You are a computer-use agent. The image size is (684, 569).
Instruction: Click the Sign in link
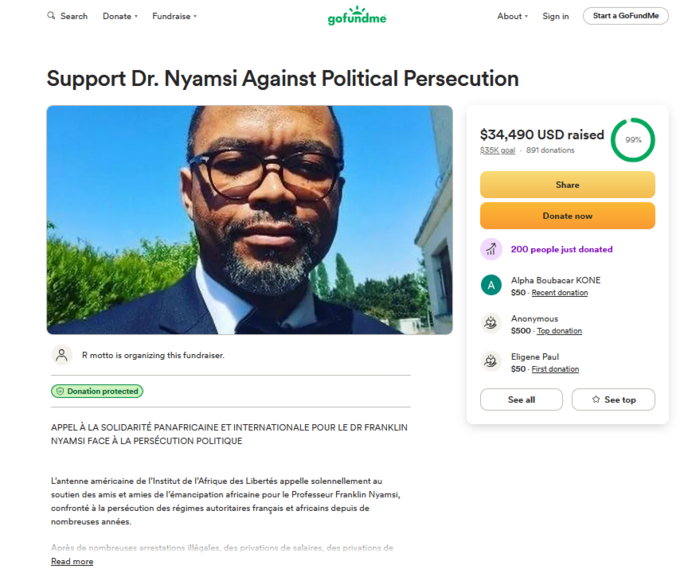(555, 16)
